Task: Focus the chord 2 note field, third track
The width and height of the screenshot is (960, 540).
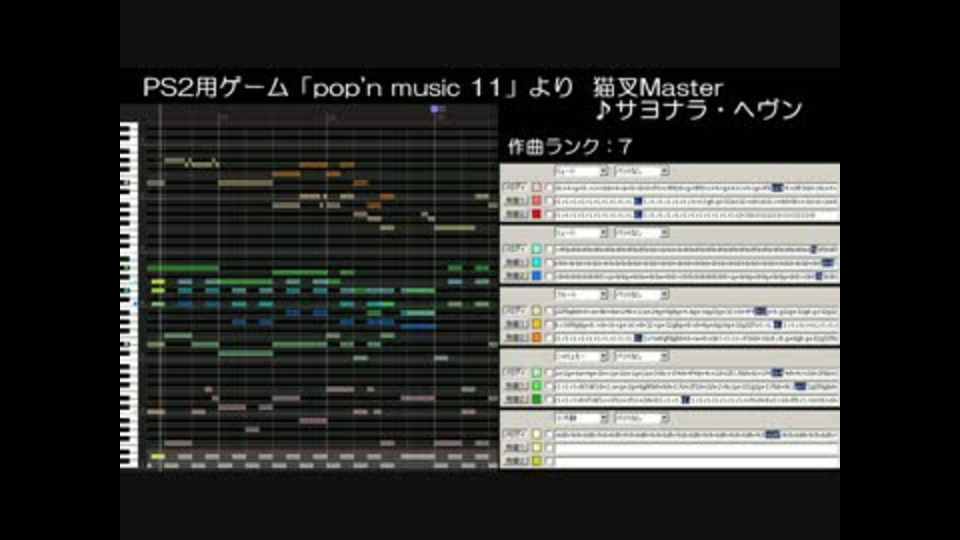Action: coord(696,338)
